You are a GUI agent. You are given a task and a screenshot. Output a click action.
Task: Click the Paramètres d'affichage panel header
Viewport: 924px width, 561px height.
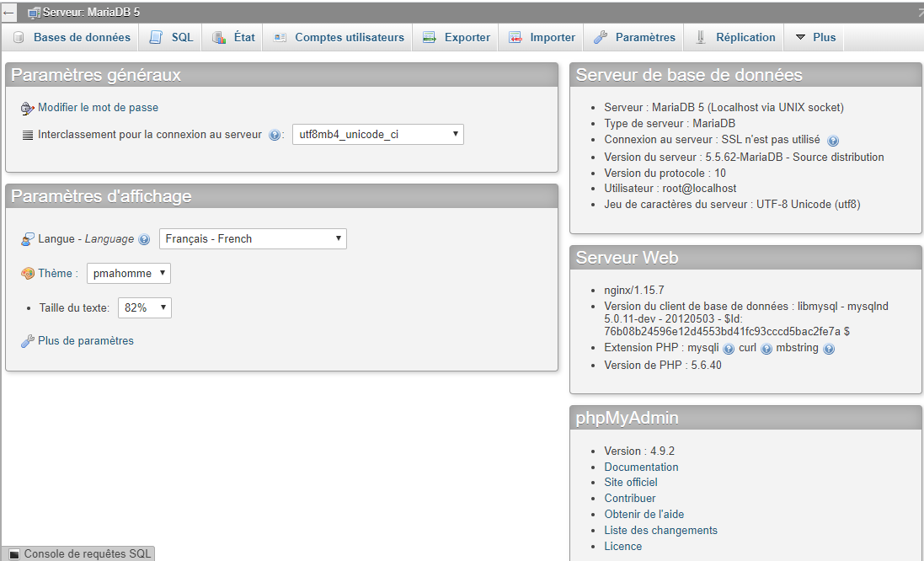coord(281,196)
